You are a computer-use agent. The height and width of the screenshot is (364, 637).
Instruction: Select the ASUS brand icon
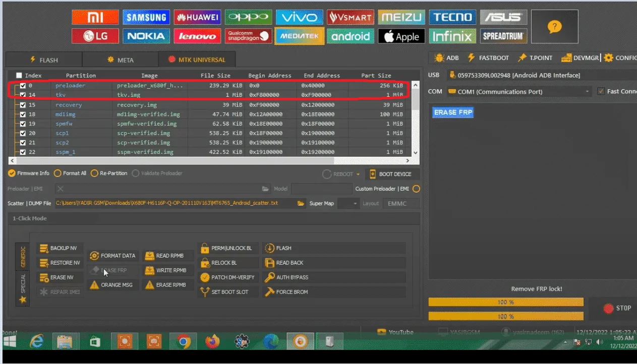pyautogui.click(x=503, y=18)
